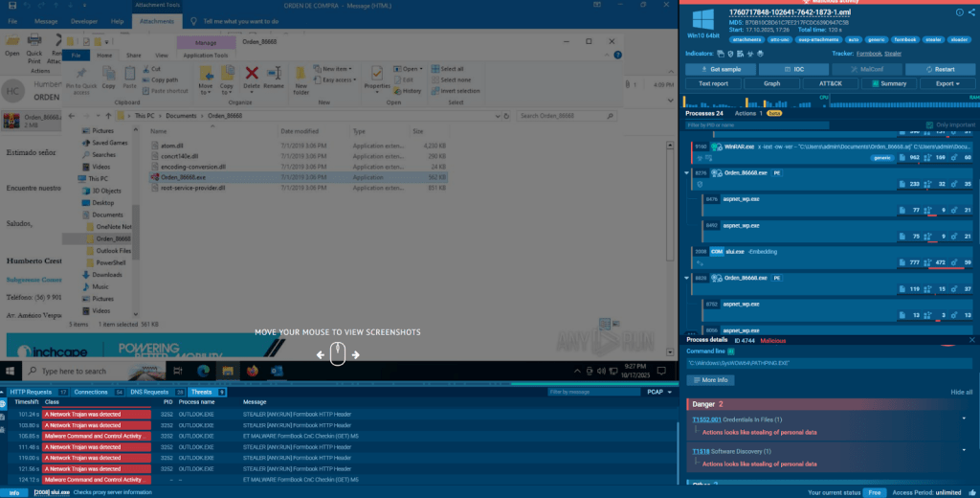Click the Delete icon in Explorer ribbon
The image size is (980, 498).
(252, 77)
